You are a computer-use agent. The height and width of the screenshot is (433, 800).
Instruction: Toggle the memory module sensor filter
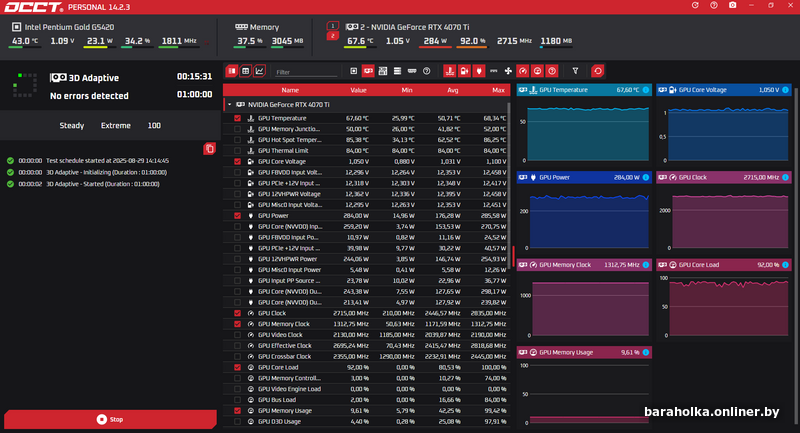[x=412, y=71]
